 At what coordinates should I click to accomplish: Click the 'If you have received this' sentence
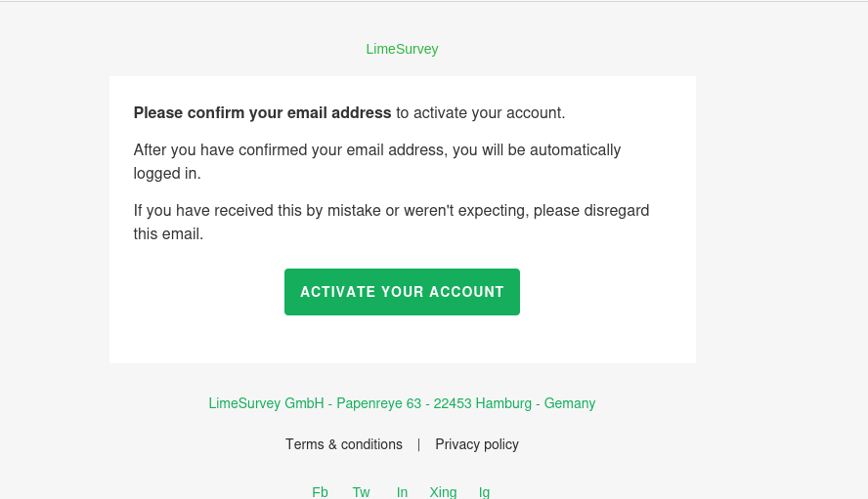[391, 211]
